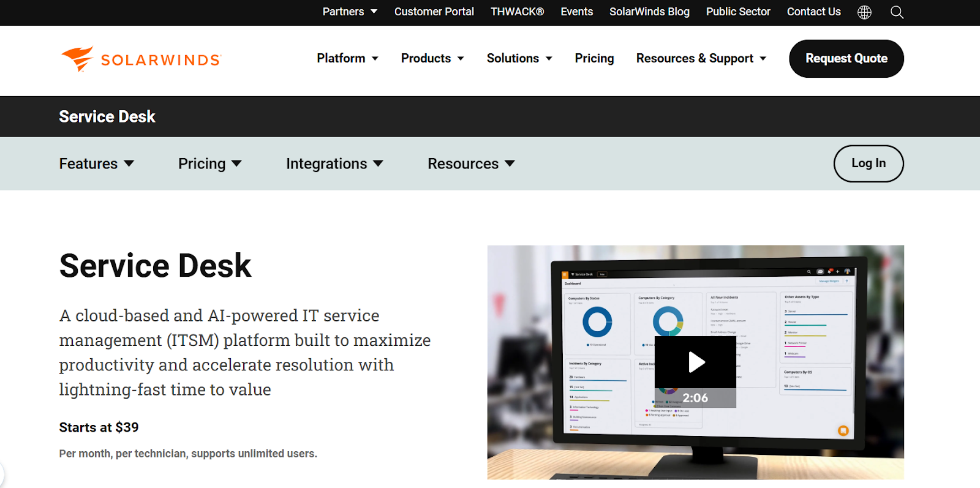Image resolution: width=980 pixels, height=488 pixels.
Task: Expand Resources & Support menu
Action: (701, 58)
